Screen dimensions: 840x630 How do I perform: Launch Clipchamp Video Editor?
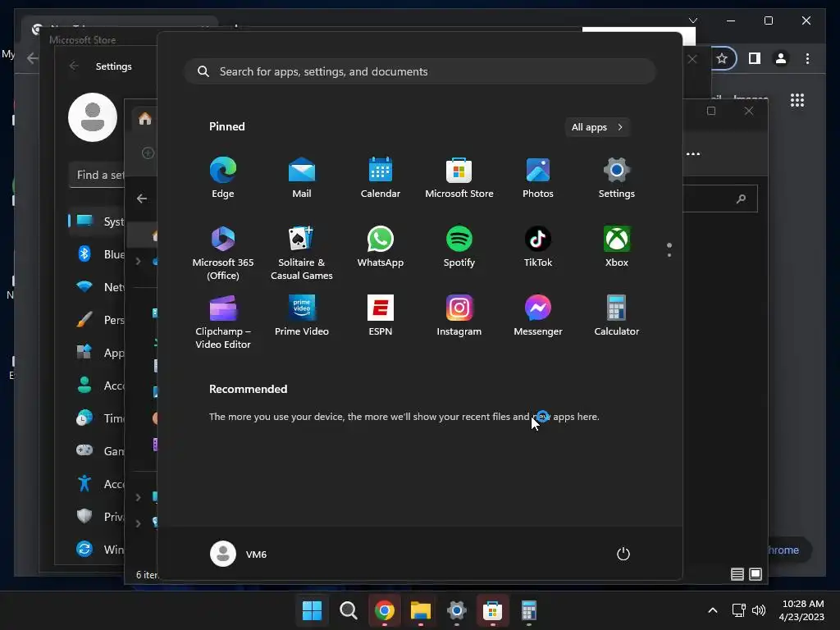pyautogui.click(x=223, y=322)
